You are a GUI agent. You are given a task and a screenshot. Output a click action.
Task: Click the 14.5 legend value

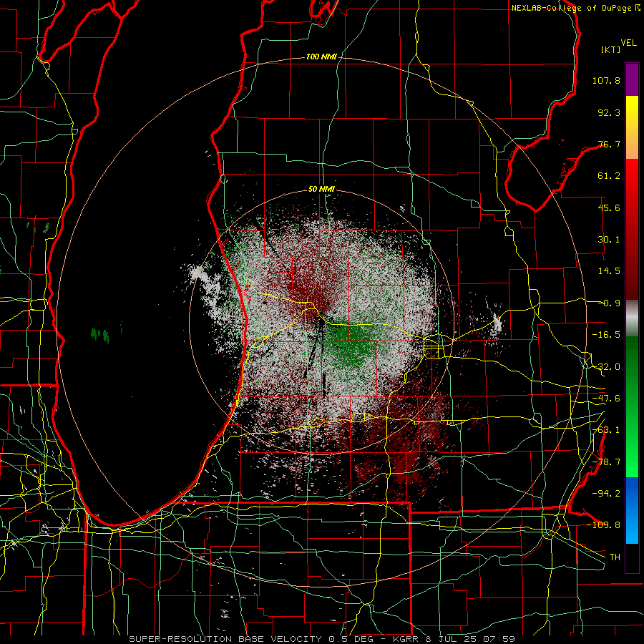click(609, 271)
